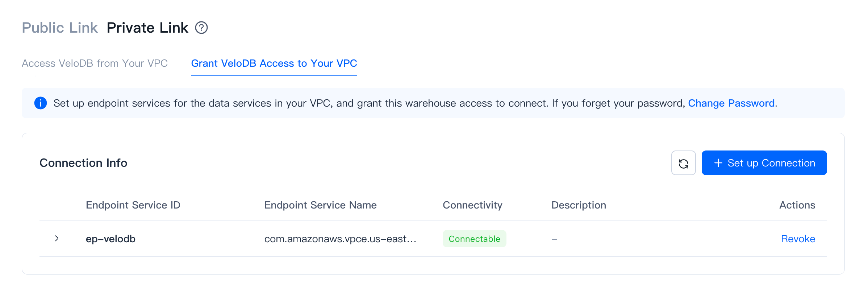868x297 pixels.
Task: Click the refresh icon next to Set up Connection
Action: pyautogui.click(x=683, y=163)
